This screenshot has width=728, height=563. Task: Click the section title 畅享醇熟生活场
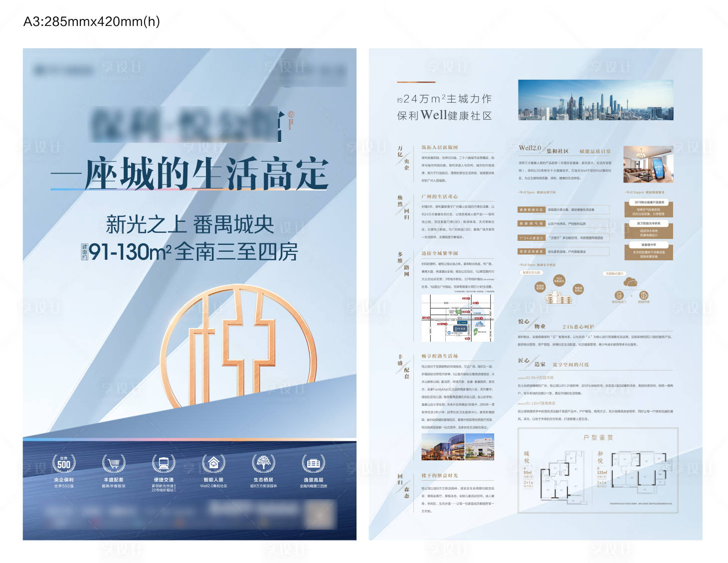pyautogui.click(x=439, y=356)
